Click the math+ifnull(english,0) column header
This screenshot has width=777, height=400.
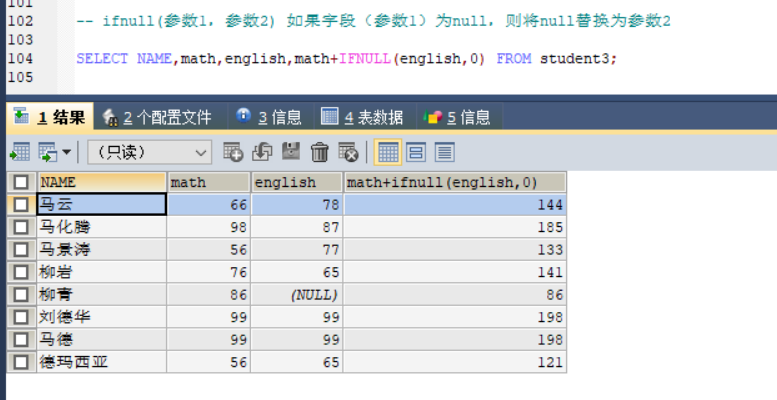(455, 182)
